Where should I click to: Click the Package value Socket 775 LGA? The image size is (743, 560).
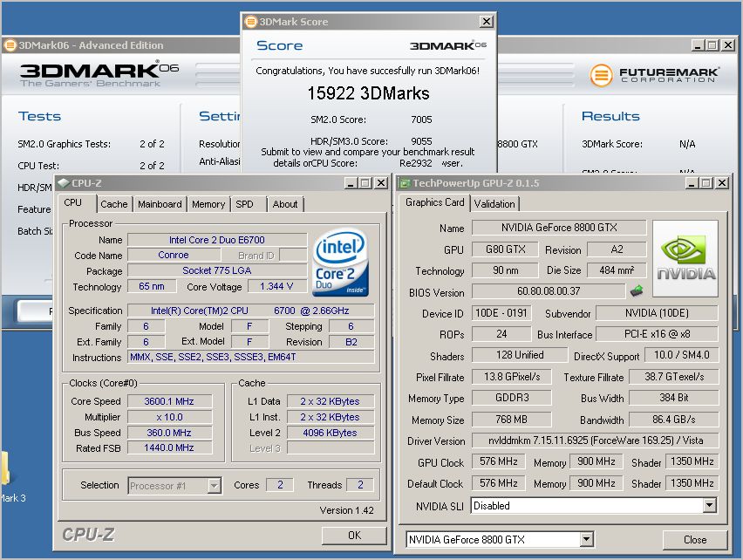click(x=217, y=270)
